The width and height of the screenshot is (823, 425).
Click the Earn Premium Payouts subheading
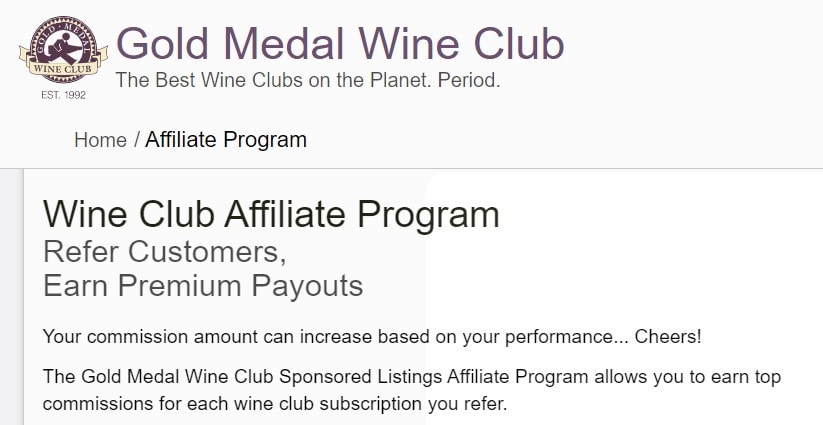203,286
